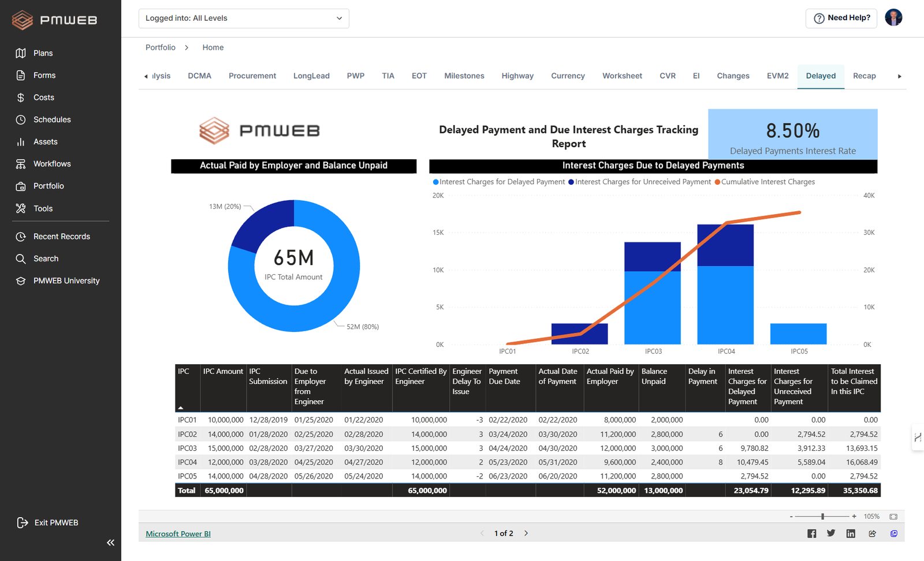Click the share arrow icon
Screen dimensions: 924x561
tap(872, 533)
